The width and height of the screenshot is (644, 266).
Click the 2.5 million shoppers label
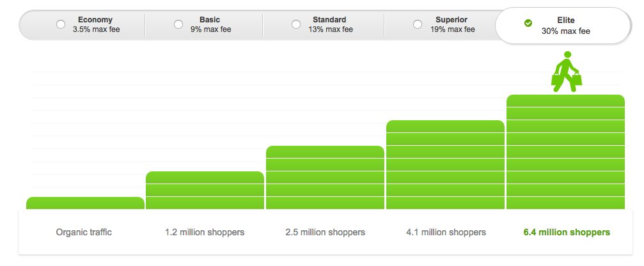(325, 232)
